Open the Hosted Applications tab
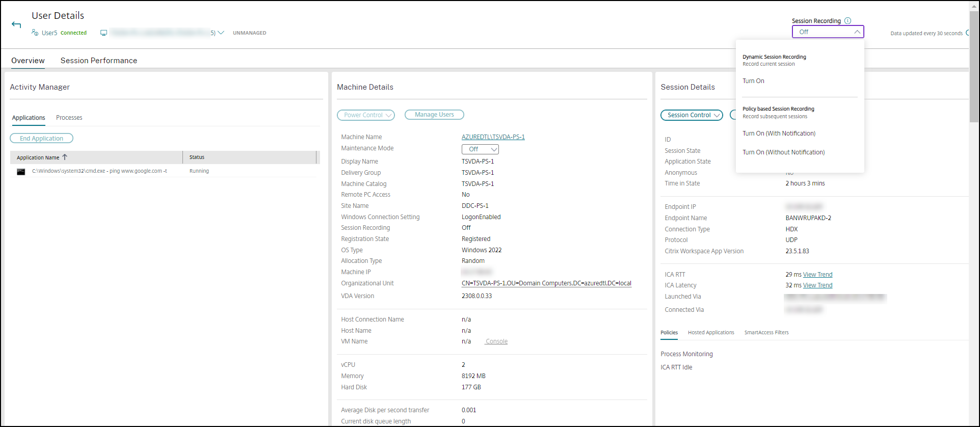 [711, 333]
